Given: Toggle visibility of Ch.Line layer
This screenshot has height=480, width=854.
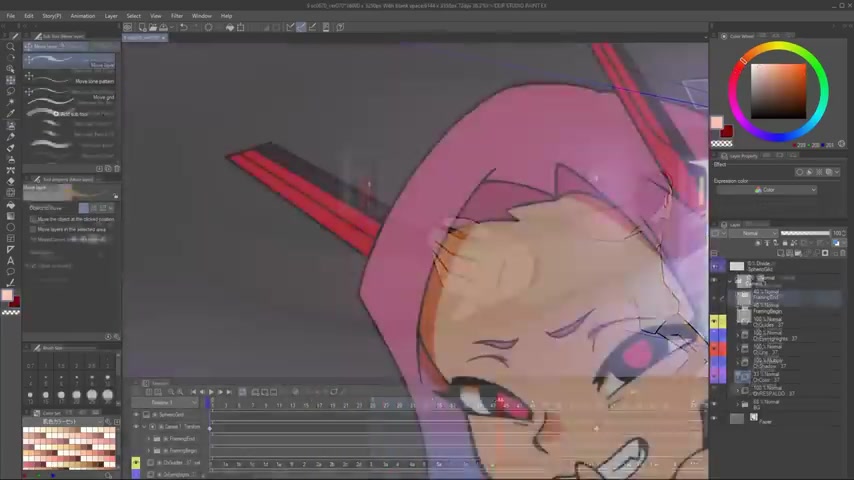Looking at the screenshot, I should (715, 349).
